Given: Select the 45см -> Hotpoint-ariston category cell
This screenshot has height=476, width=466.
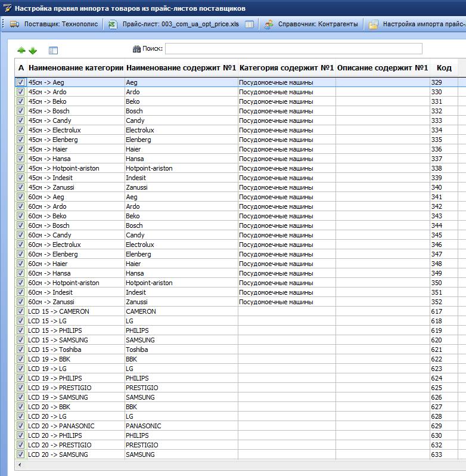Looking at the screenshot, I should click(x=76, y=168).
